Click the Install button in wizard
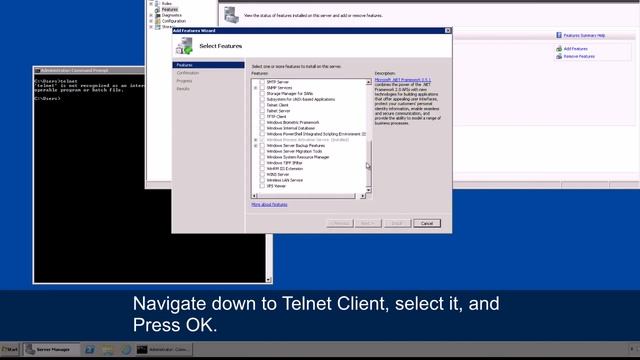Viewport: 640px width, 360px height. tap(397, 223)
